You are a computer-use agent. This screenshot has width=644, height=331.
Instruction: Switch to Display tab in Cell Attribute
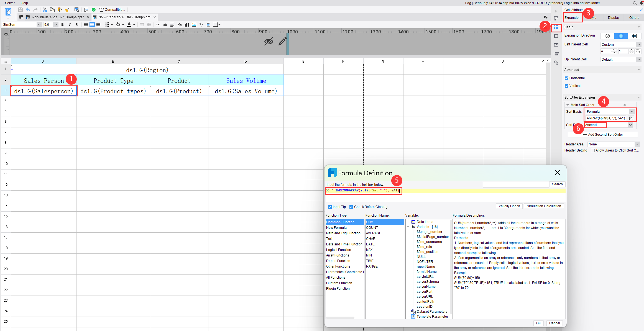coord(614,18)
